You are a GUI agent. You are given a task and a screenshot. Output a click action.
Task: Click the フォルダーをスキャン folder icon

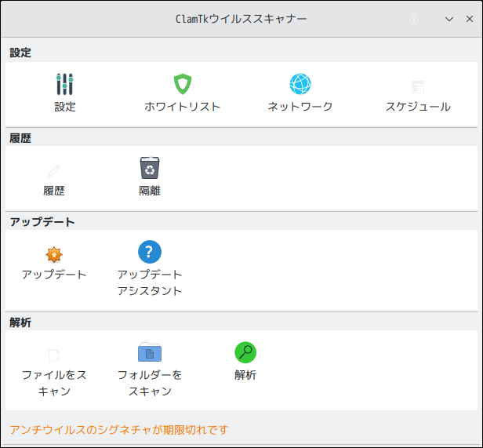pyautogui.click(x=150, y=352)
